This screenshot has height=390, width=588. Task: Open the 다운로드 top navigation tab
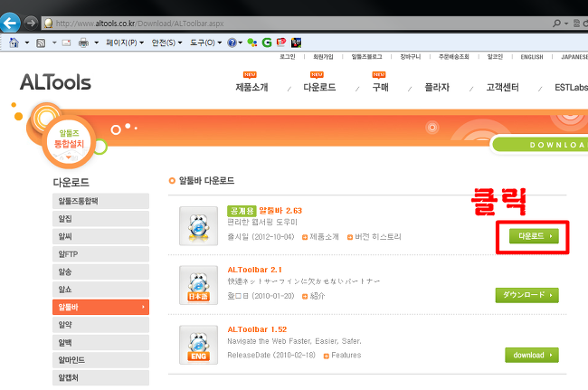click(319, 87)
